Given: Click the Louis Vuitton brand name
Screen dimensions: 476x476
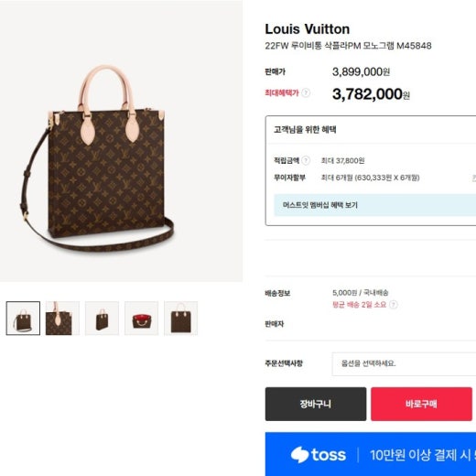Looking at the screenshot, I should (x=308, y=29).
